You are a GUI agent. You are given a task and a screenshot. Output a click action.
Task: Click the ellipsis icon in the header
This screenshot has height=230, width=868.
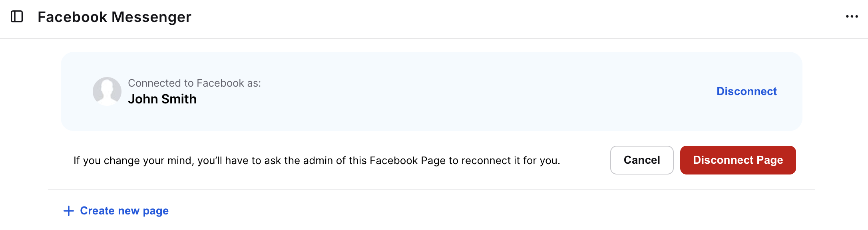coord(852,17)
